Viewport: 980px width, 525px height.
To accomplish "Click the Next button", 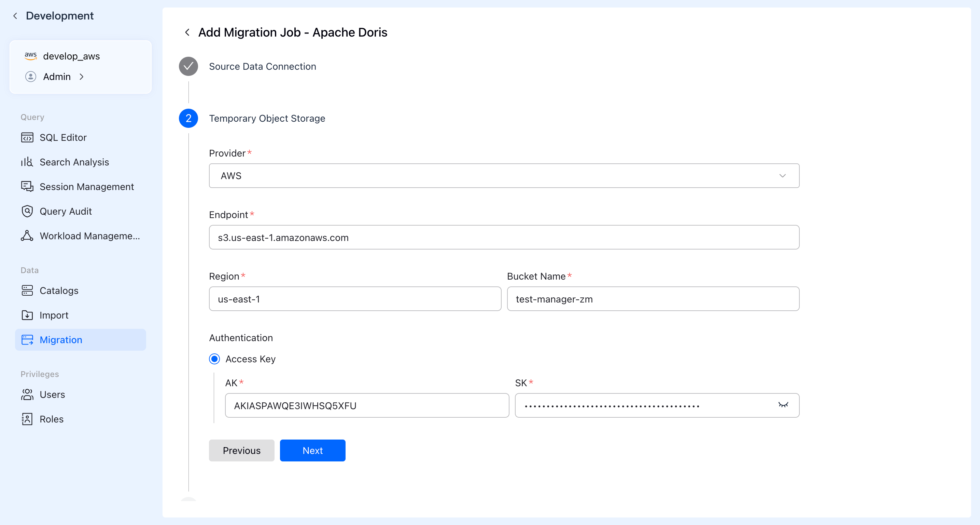I will click(312, 450).
